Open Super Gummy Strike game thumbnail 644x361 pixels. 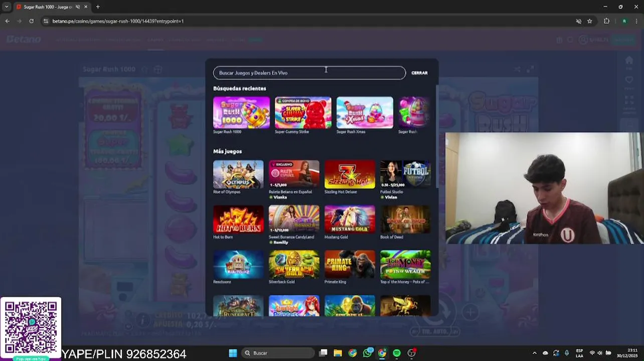point(303,112)
